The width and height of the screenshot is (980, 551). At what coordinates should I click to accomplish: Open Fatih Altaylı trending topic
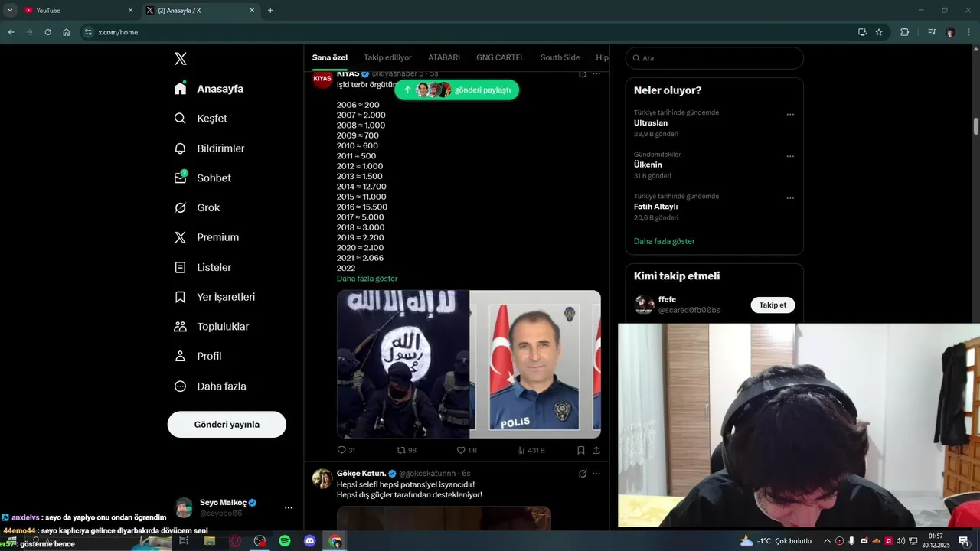point(655,207)
